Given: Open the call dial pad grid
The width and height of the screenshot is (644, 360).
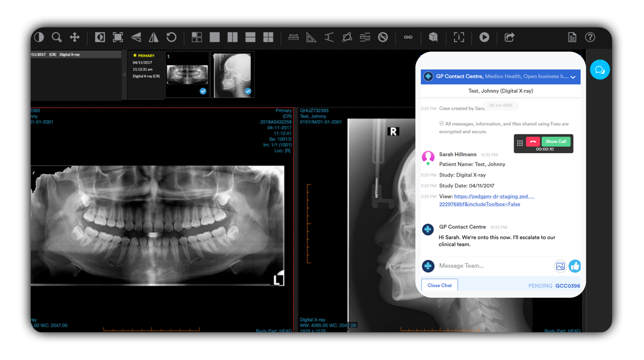Looking at the screenshot, I should (520, 142).
